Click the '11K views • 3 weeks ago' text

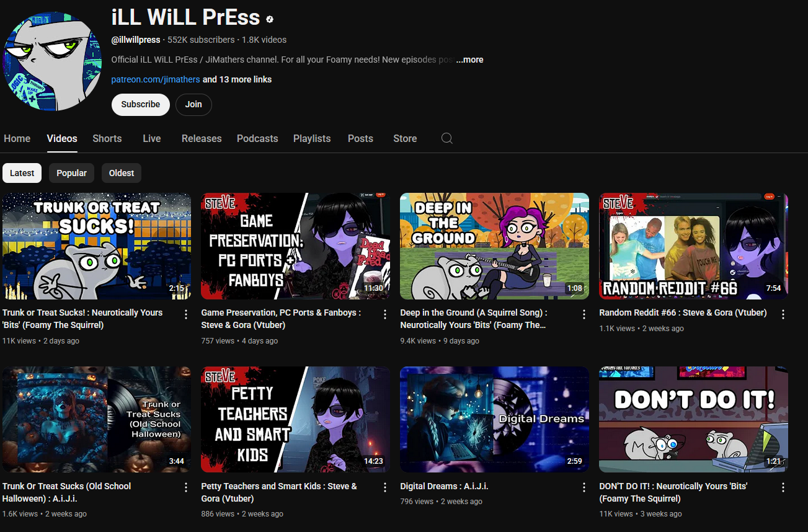[641, 513]
